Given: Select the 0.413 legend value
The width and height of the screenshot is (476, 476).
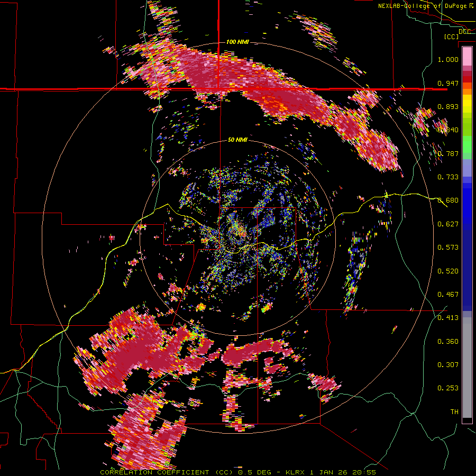Looking at the screenshot, I should coord(448,318).
